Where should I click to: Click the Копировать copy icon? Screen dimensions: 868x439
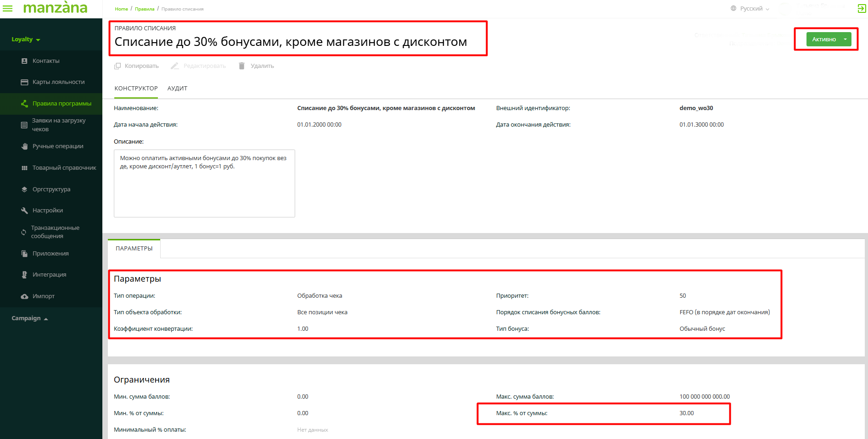click(x=118, y=66)
